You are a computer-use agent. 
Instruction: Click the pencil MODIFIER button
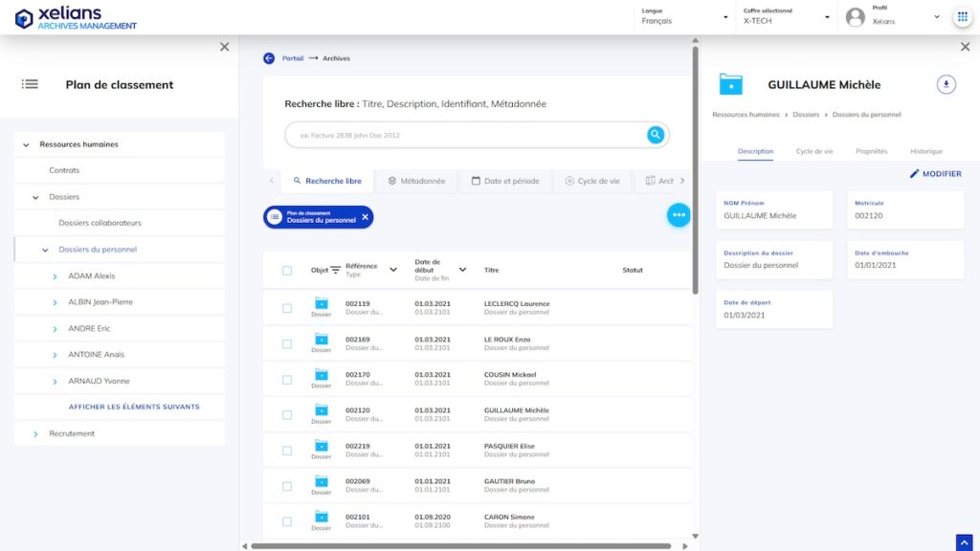(936, 174)
